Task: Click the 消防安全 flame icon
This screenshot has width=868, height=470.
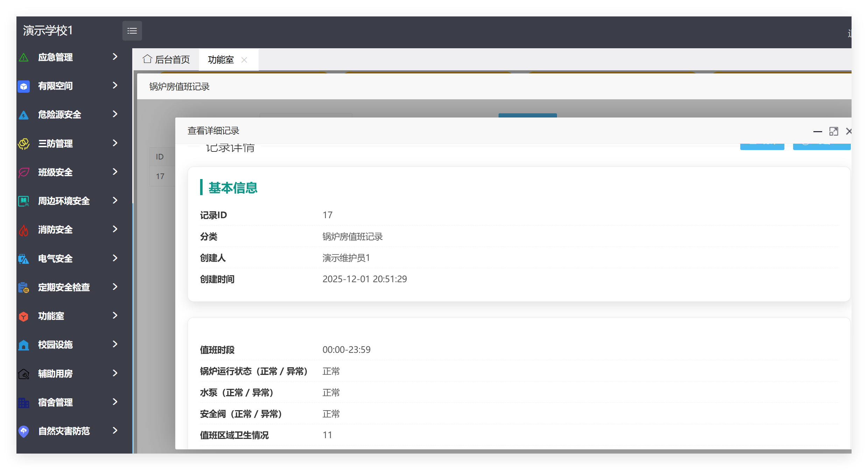Action: click(23, 230)
